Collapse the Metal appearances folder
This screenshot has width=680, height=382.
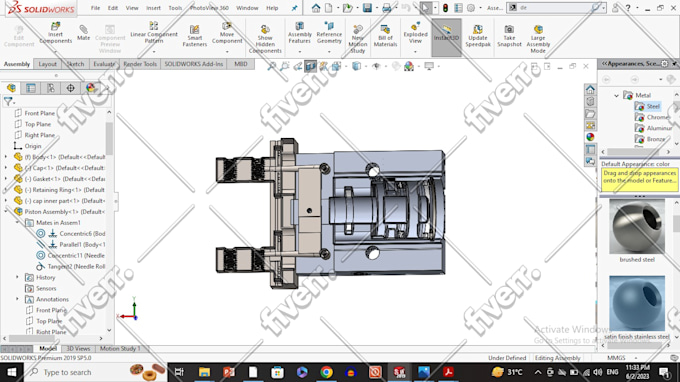pos(616,95)
